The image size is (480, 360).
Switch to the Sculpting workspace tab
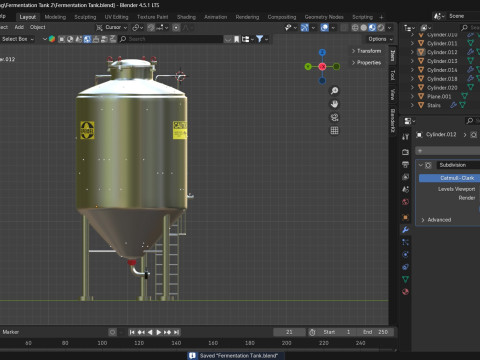coord(85,17)
